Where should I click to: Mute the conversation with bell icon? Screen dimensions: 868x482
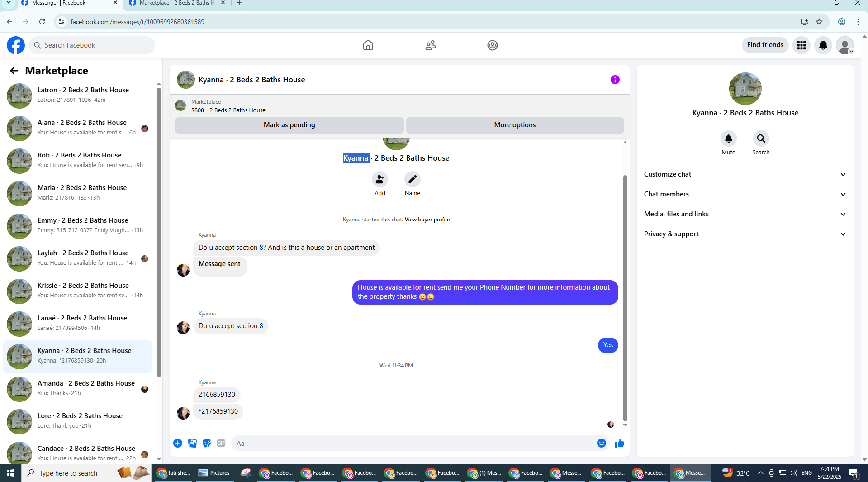729,138
